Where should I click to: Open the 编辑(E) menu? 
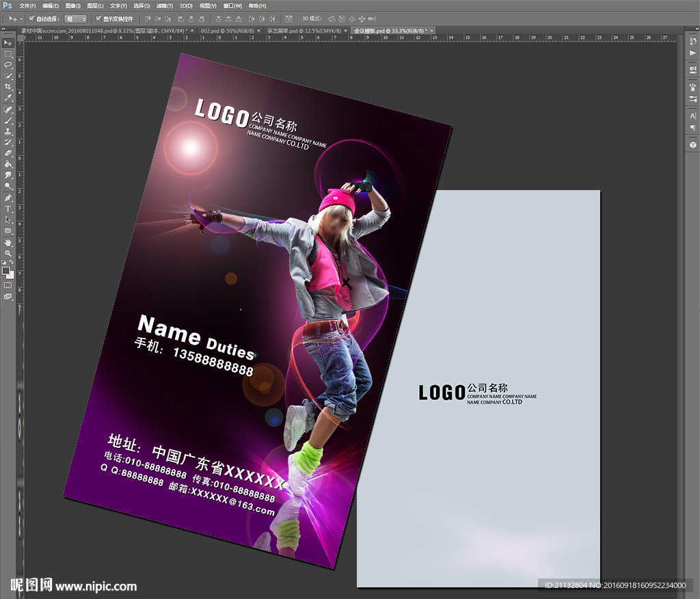[x=51, y=5]
